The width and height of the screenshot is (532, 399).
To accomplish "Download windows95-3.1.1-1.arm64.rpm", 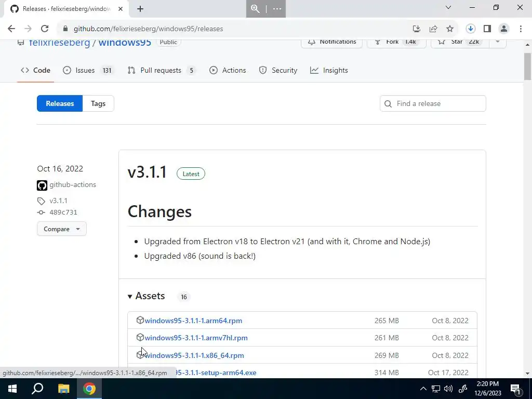I will coord(193,321).
